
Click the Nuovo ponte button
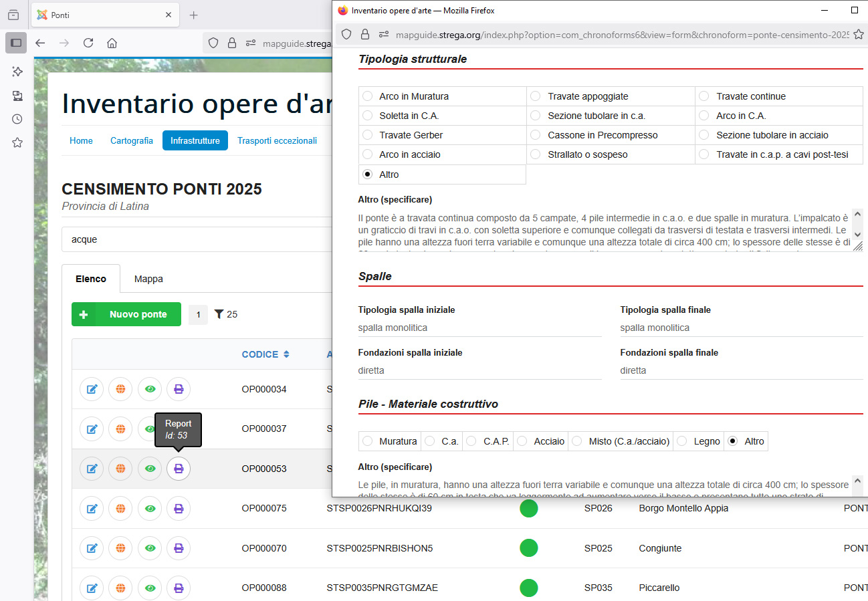pyautogui.click(x=126, y=314)
